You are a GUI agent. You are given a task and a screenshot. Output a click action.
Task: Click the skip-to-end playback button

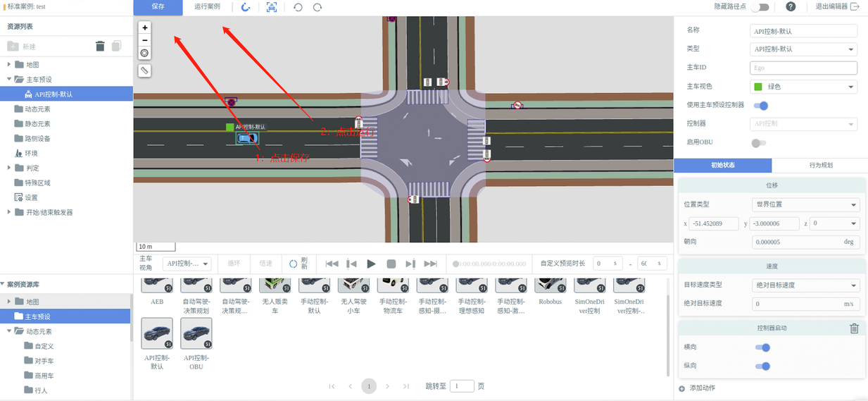(431, 264)
